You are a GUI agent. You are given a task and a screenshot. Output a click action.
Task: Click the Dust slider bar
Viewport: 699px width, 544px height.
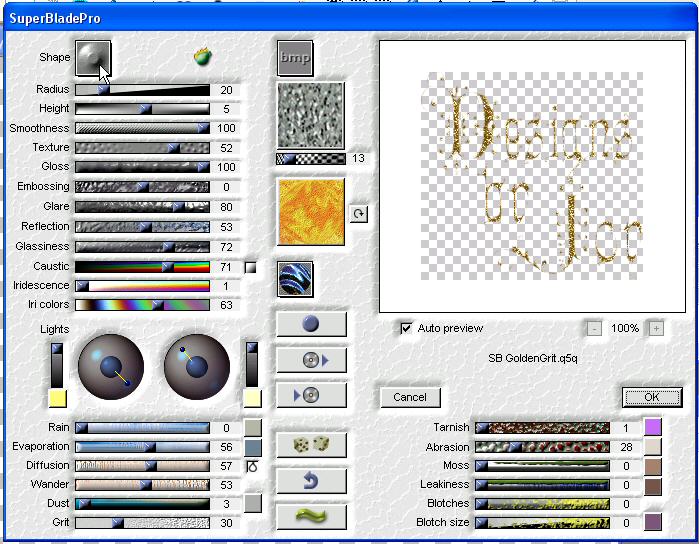(x=142, y=504)
